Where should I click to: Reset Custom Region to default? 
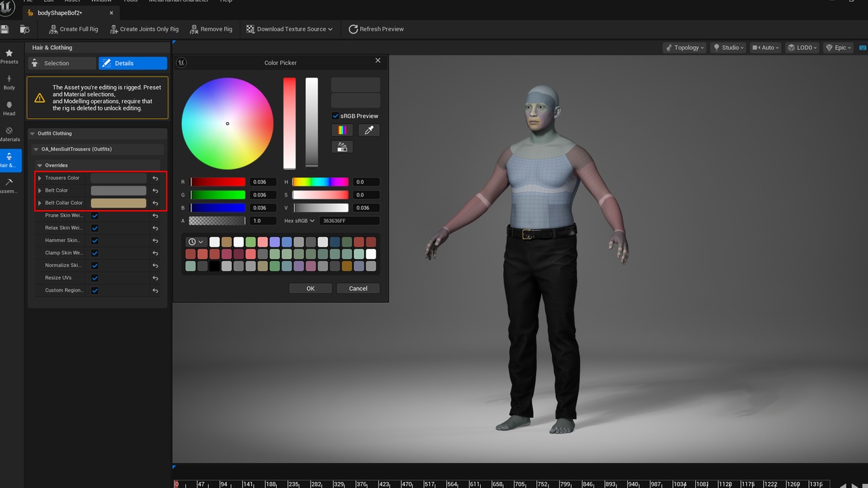[155, 290]
